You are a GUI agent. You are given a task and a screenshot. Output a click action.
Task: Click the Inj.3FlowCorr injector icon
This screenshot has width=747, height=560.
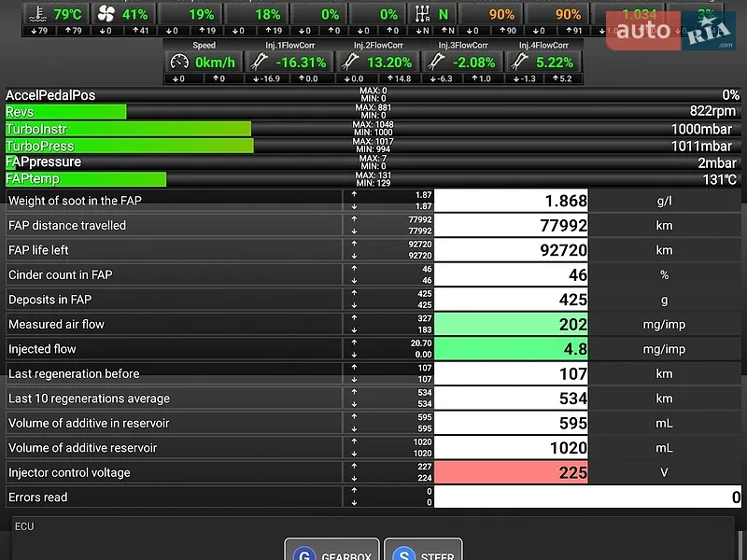(435, 62)
